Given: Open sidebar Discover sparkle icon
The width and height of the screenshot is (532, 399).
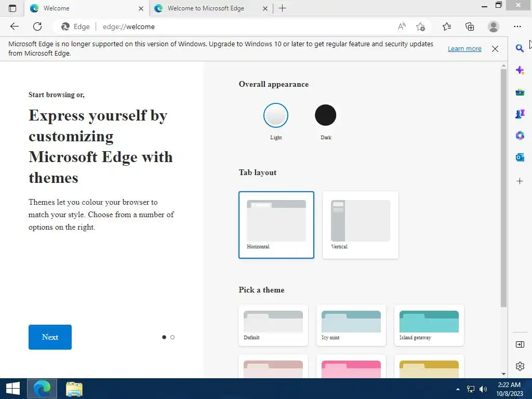Looking at the screenshot, I should (x=520, y=70).
